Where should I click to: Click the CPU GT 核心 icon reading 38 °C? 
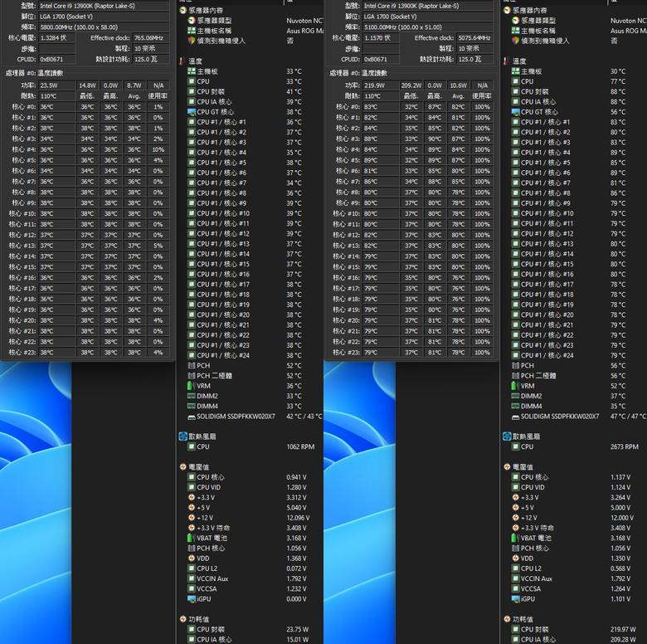coord(192,112)
